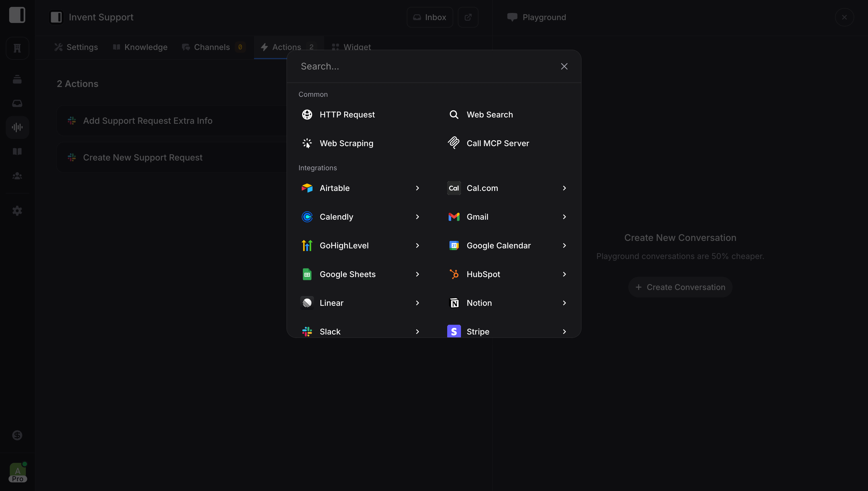Click the Google Sheets logo icon
868x491 pixels.
(307, 274)
